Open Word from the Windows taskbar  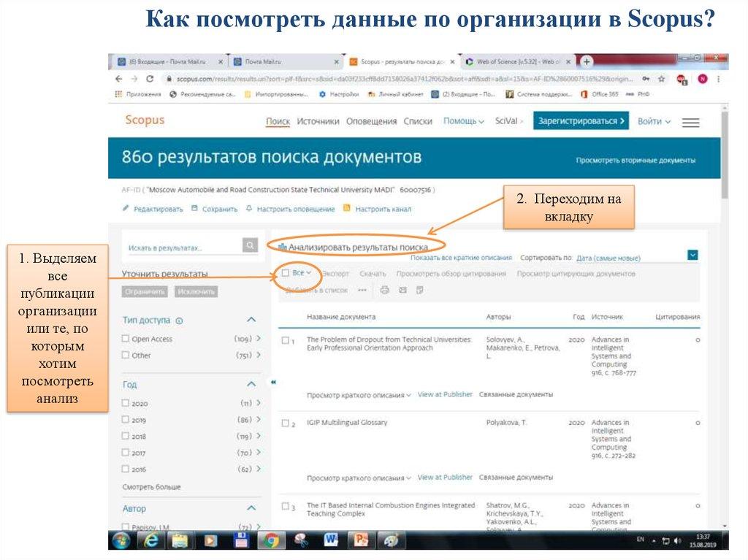click(330, 540)
